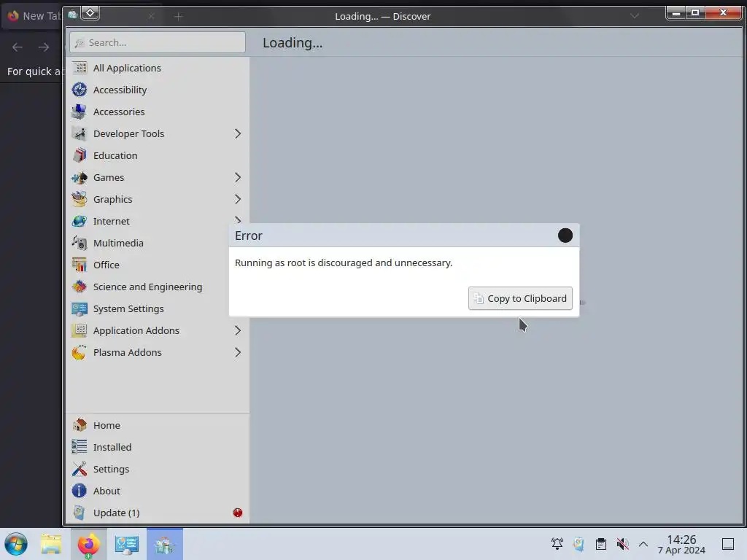The height and width of the screenshot is (560, 747).
Task: Expand the Graphics chevron
Action: [238, 199]
